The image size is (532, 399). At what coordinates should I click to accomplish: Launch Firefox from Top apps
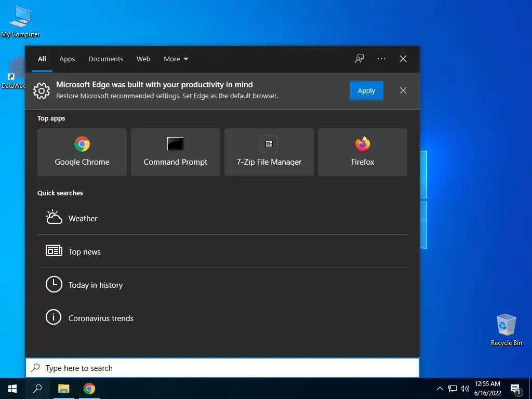click(x=362, y=152)
